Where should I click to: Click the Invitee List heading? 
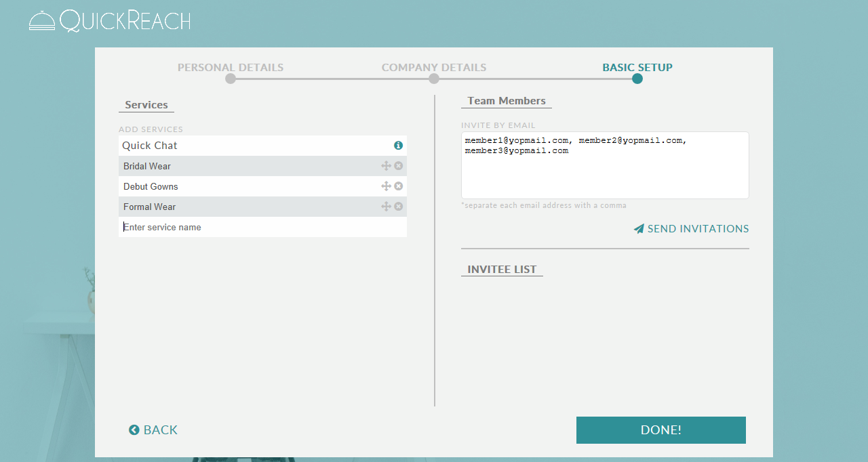click(502, 270)
